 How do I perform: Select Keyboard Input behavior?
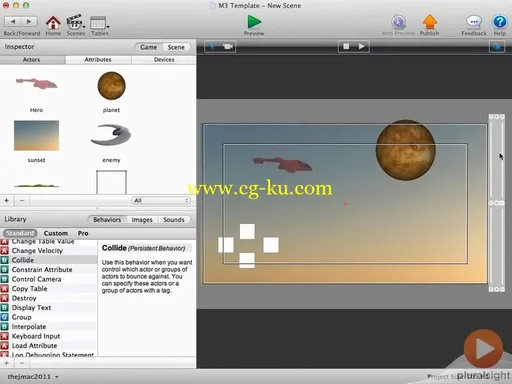49,336
